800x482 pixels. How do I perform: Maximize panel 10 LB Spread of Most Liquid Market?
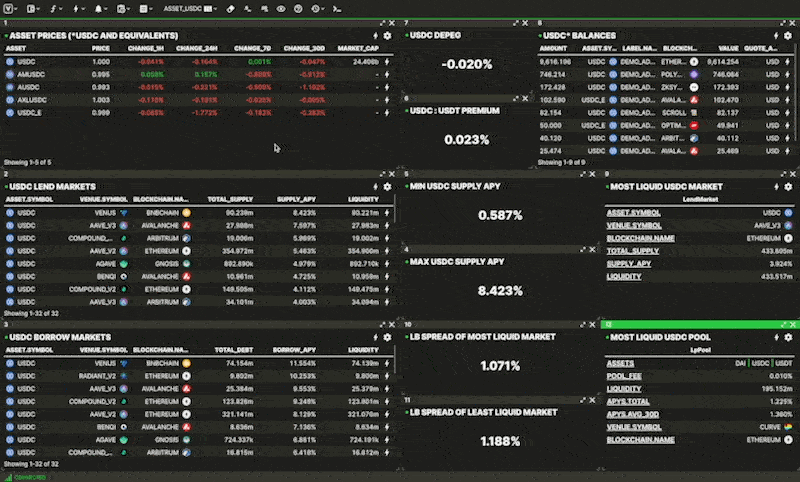583,324
